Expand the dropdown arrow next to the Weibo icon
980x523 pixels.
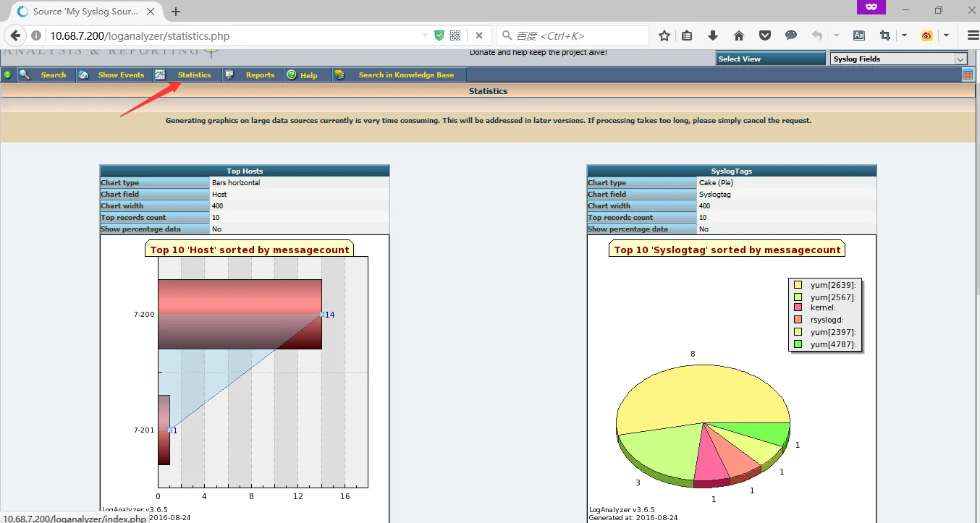click(946, 35)
